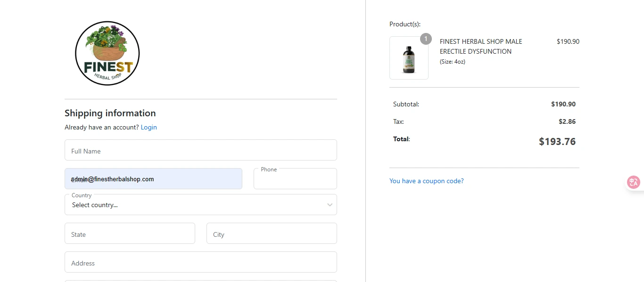Click the $193.76 total amount
The image size is (644, 282).
pyautogui.click(x=557, y=141)
